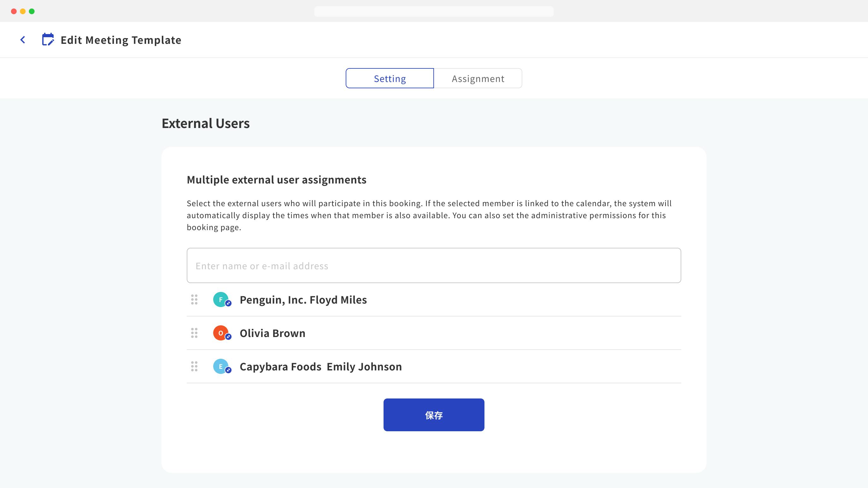Select the Capybara Foods Emily Johnson entry

pos(320,366)
